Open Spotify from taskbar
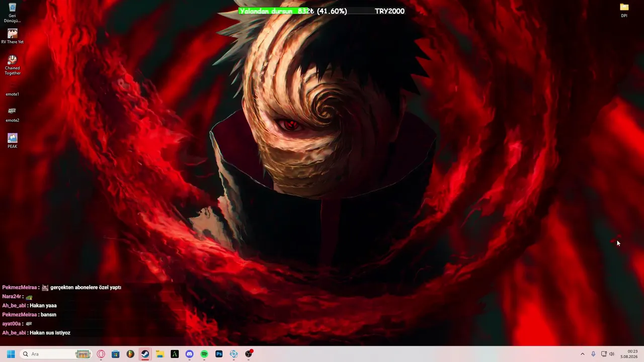 pyautogui.click(x=204, y=354)
